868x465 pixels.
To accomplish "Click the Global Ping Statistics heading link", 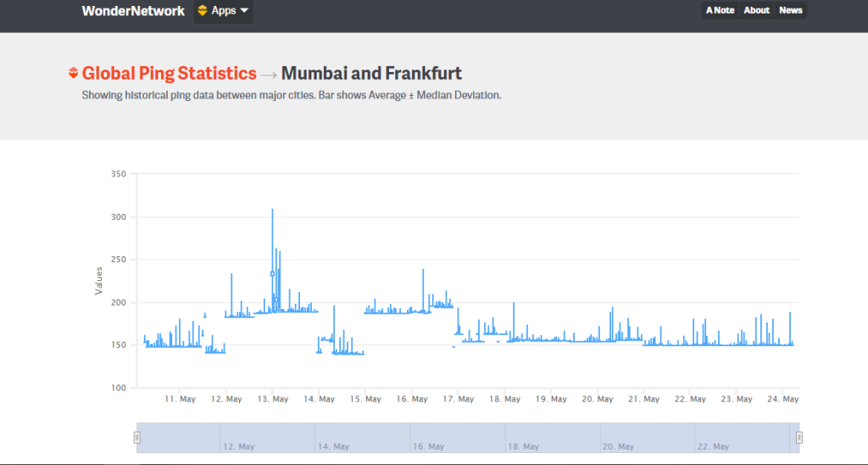I will (169, 73).
